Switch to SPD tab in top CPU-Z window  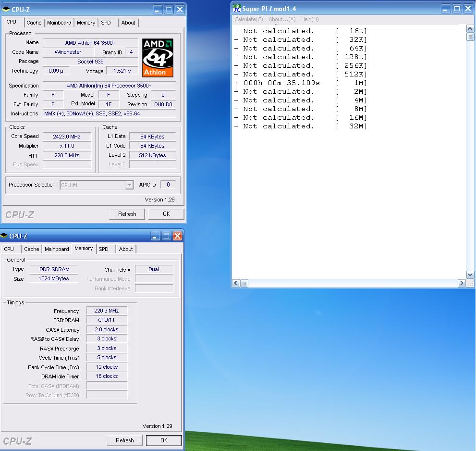click(x=106, y=23)
